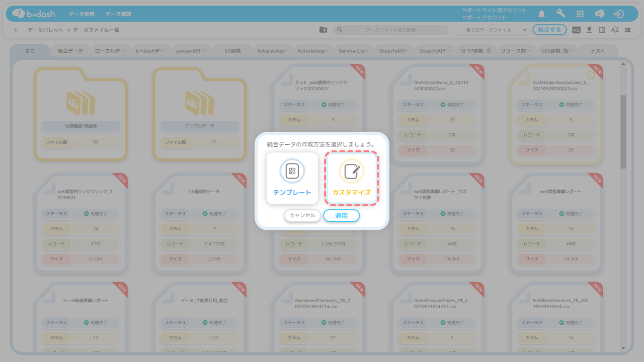The image size is (644, 362).
Task: Choose the テンプレート creation method
Action: pos(292,178)
